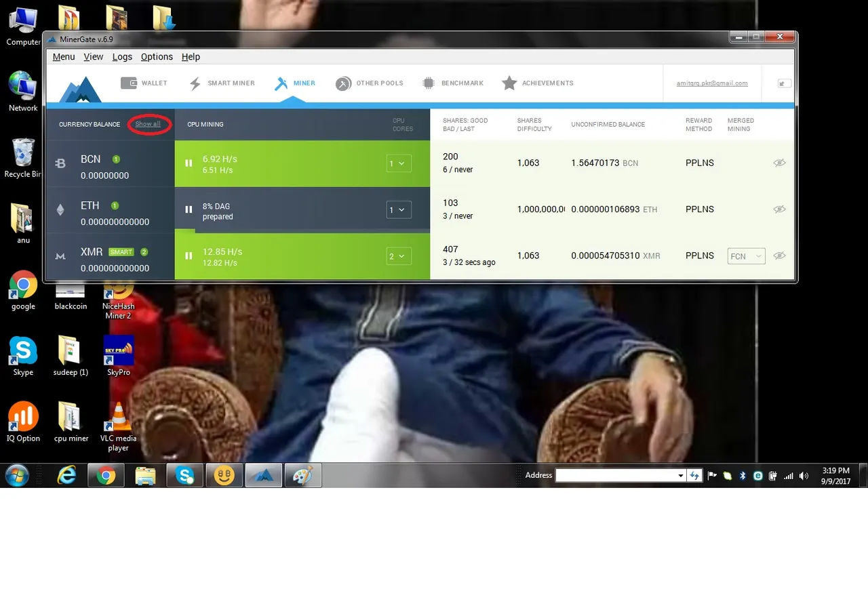
Task: Select the google Chrome desktop shortcut
Action: (x=23, y=290)
